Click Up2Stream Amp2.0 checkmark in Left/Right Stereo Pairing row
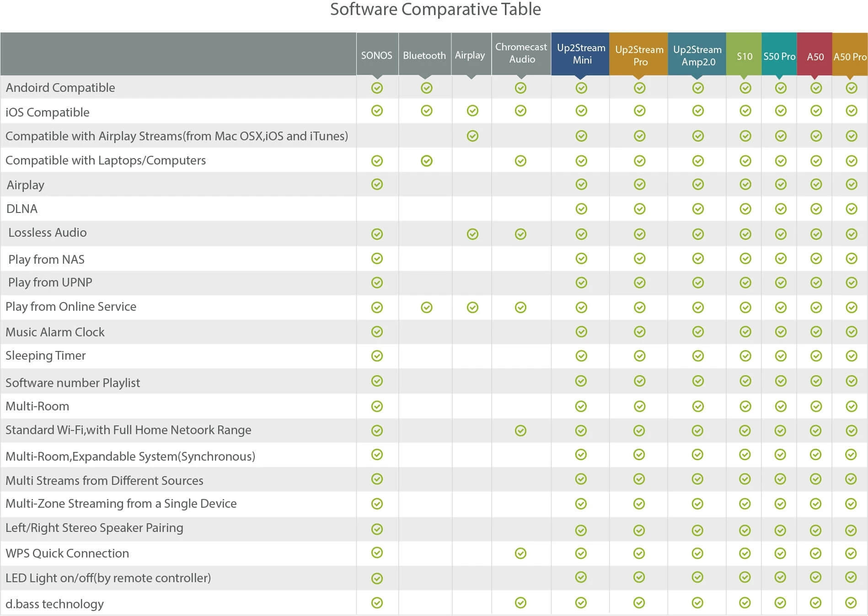Screen dimensions: 868x616 click(697, 530)
